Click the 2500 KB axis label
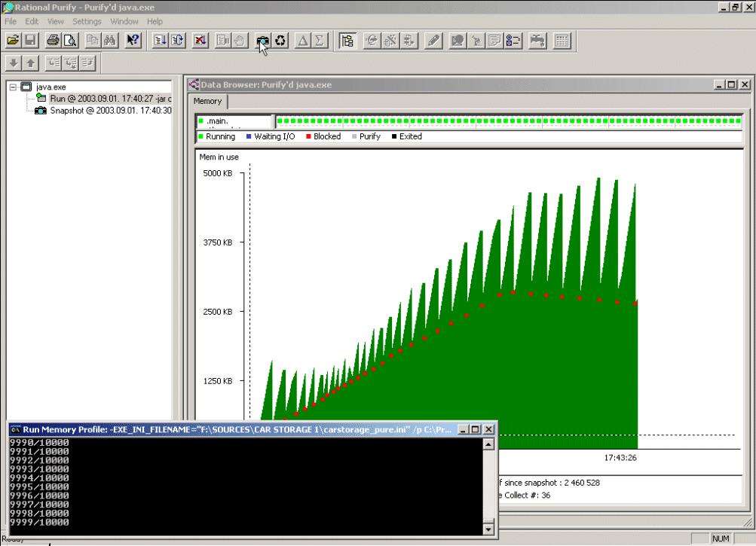 click(217, 312)
